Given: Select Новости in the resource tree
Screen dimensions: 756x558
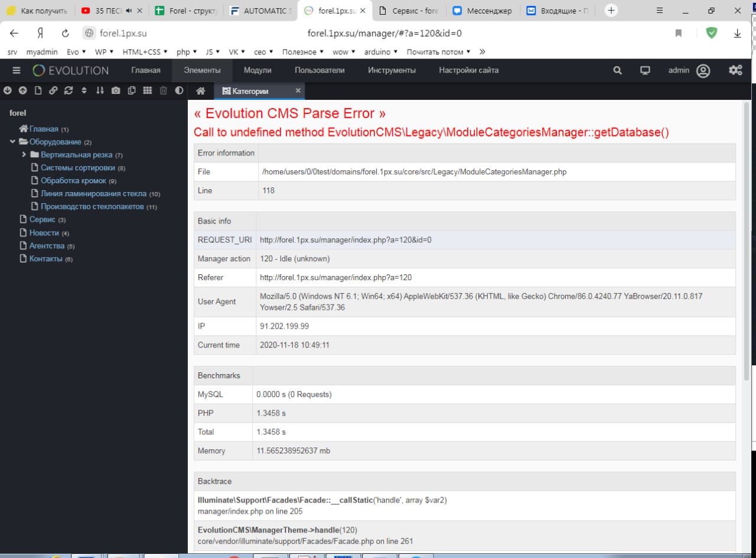Looking at the screenshot, I should (x=44, y=233).
